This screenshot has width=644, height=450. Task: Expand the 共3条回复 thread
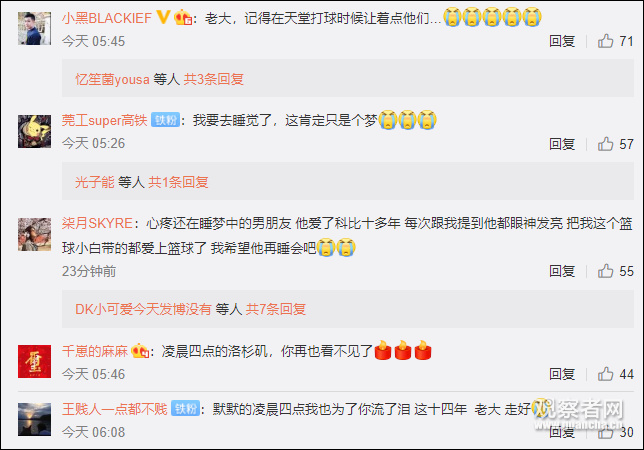click(214, 79)
